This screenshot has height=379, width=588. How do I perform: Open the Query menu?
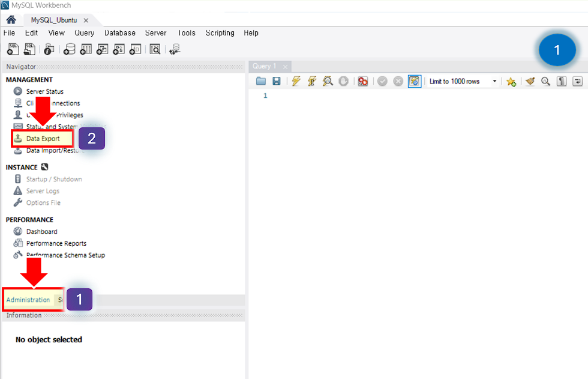click(x=85, y=33)
